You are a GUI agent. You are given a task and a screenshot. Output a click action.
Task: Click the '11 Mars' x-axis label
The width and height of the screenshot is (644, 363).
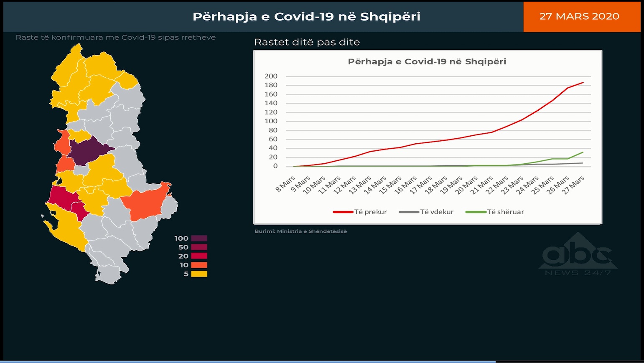(x=329, y=185)
